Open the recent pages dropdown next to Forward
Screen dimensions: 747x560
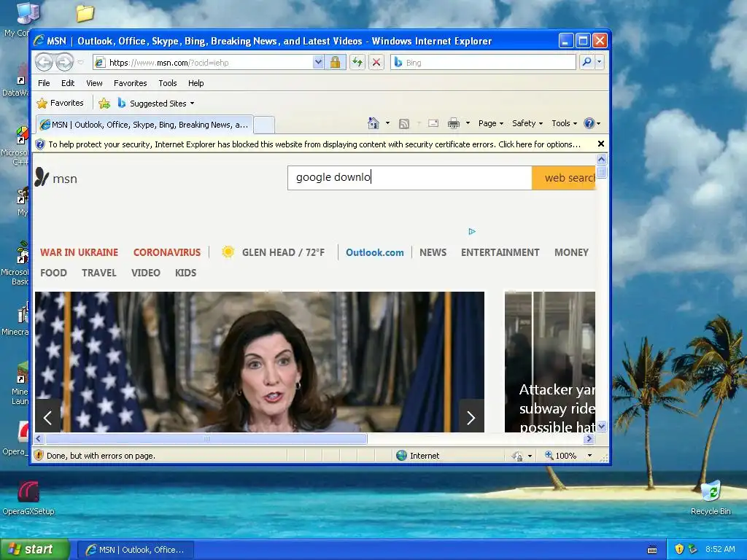point(80,63)
